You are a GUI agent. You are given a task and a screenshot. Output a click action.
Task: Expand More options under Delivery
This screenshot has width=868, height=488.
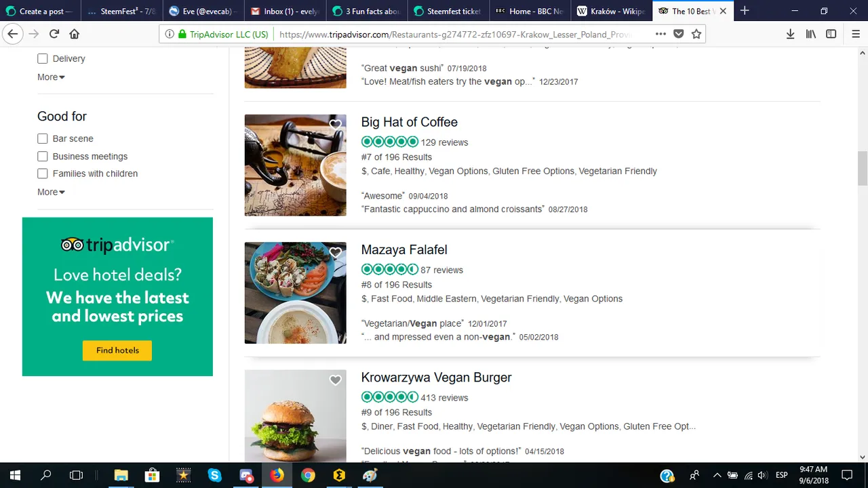point(51,77)
